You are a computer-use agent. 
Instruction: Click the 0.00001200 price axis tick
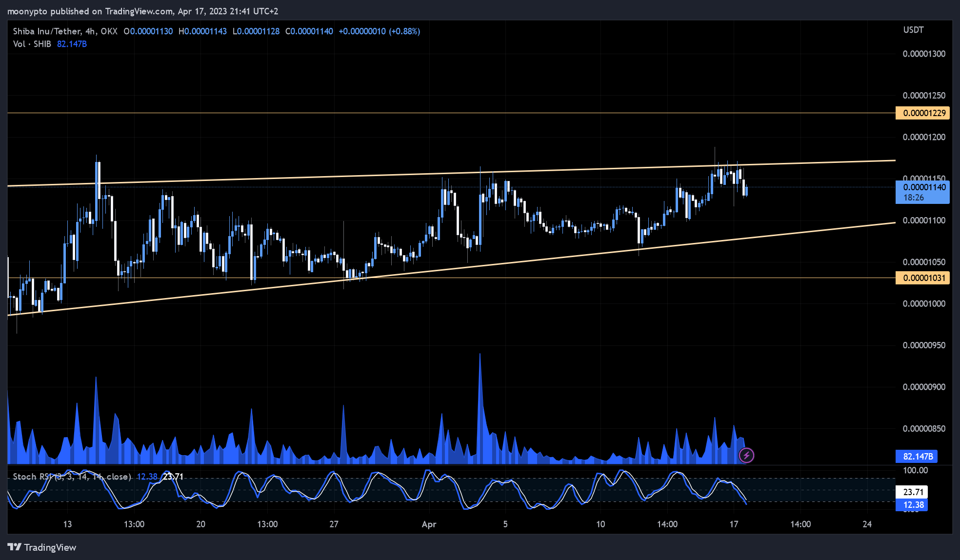(924, 137)
